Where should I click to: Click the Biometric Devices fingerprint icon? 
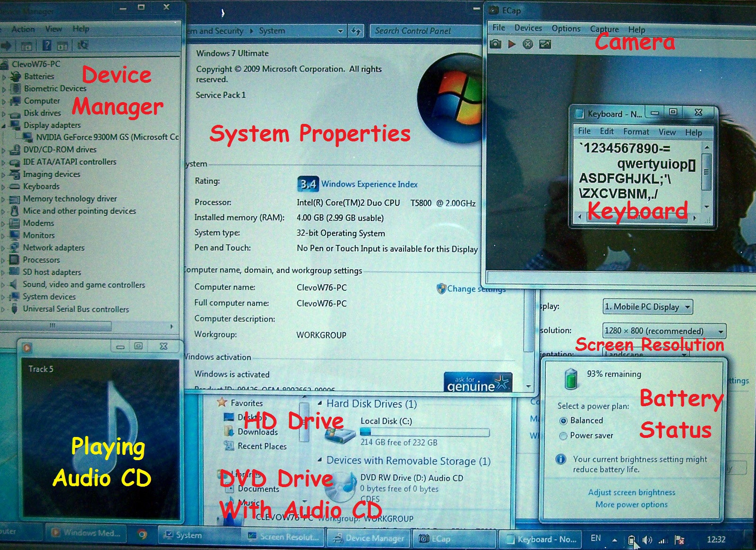pyautogui.click(x=16, y=88)
